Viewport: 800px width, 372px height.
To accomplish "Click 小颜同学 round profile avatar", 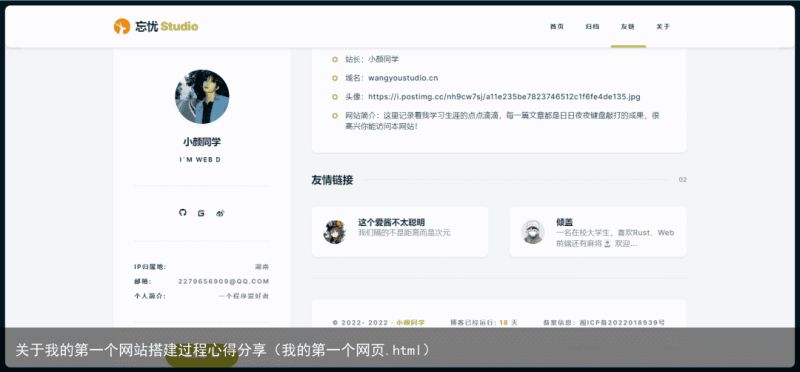I will (202, 96).
